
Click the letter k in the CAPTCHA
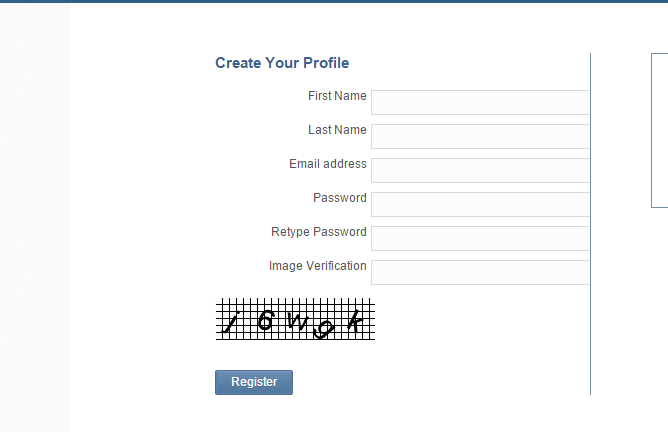pos(355,322)
